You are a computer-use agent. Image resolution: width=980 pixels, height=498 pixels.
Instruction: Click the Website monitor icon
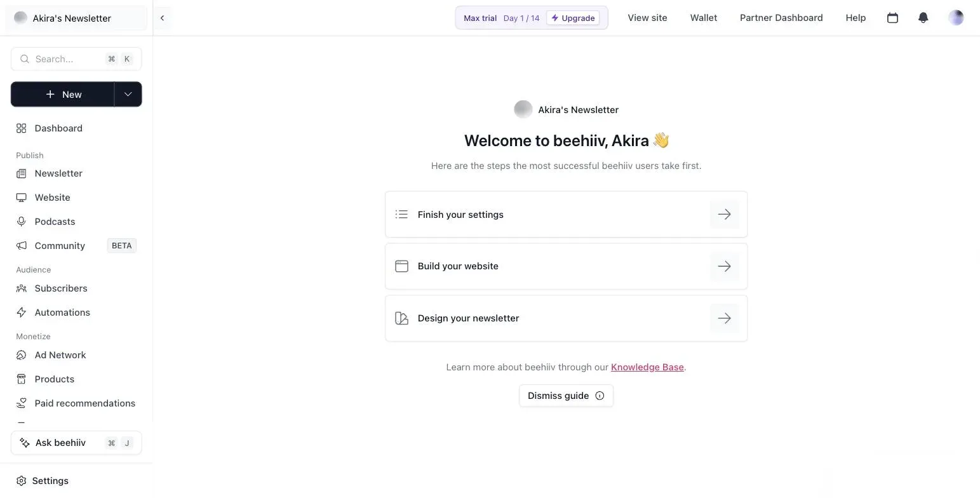pyautogui.click(x=22, y=198)
